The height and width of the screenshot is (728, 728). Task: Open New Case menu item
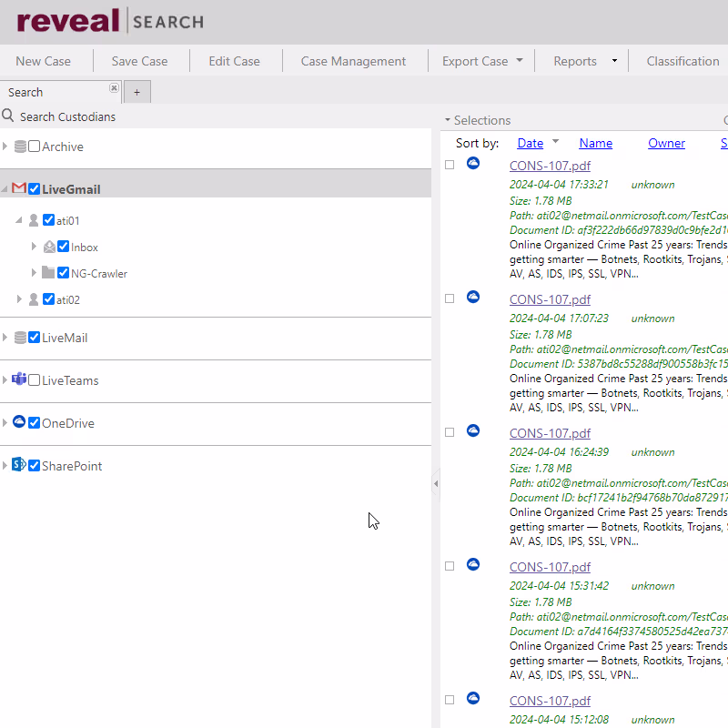click(x=43, y=61)
